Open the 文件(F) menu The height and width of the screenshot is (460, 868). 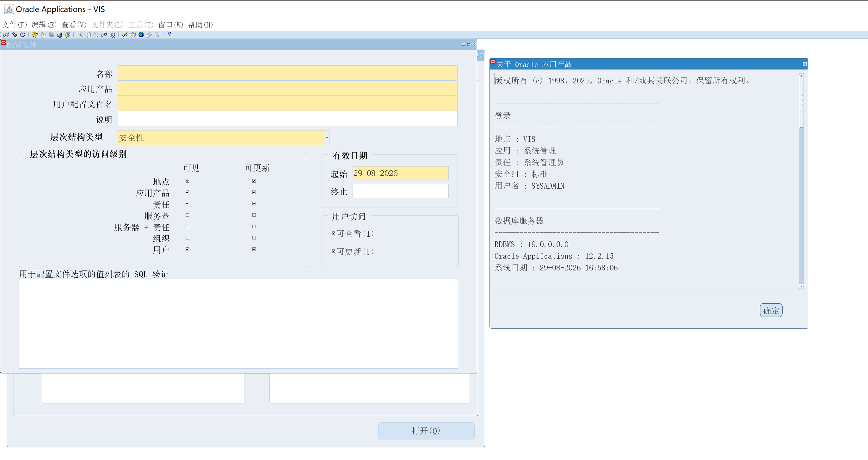pyautogui.click(x=14, y=25)
